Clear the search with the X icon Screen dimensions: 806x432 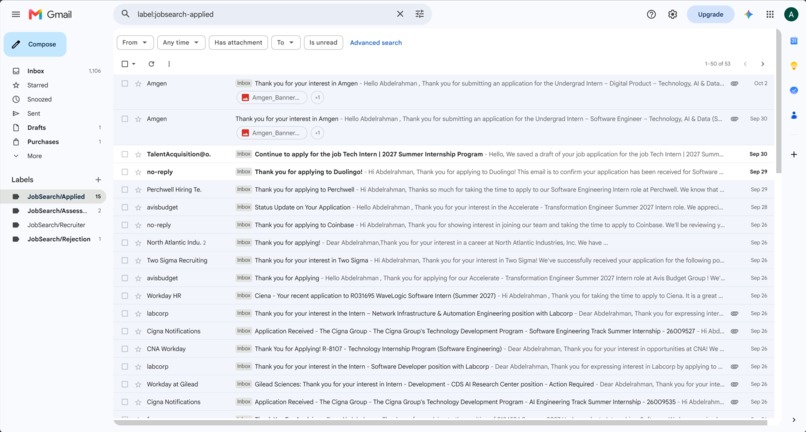400,14
